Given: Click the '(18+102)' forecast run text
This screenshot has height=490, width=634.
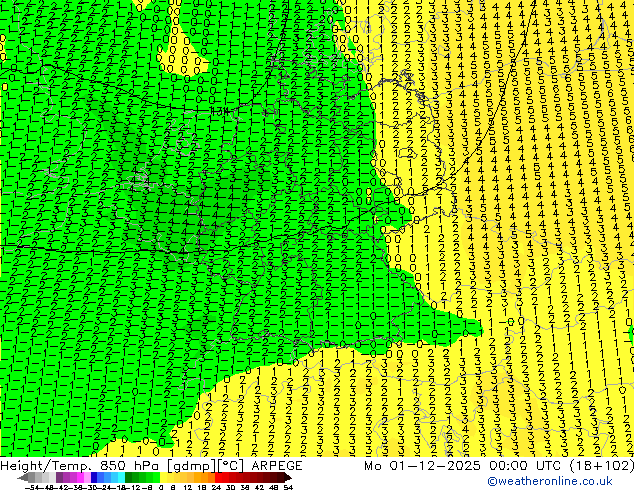Looking at the screenshot, I should [602, 466].
